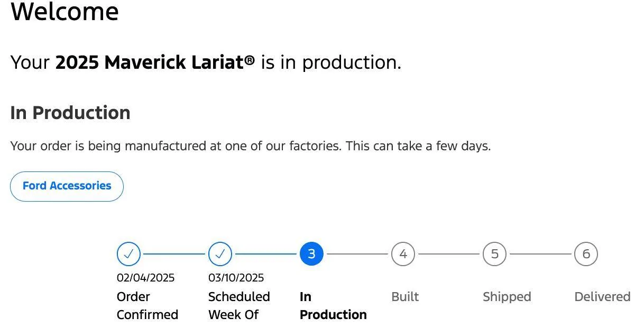The height and width of the screenshot is (336, 644).
Task: Click the progress line between steps 3 and 4
Action: (x=357, y=254)
